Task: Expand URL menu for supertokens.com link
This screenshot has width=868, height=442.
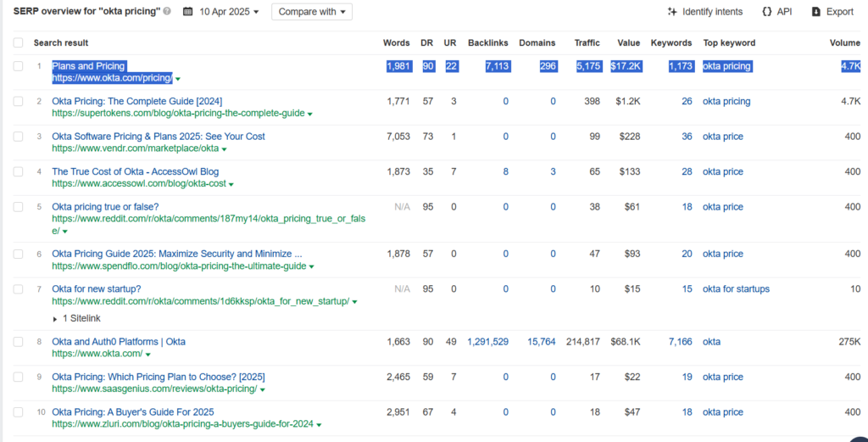Action: [310, 114]
